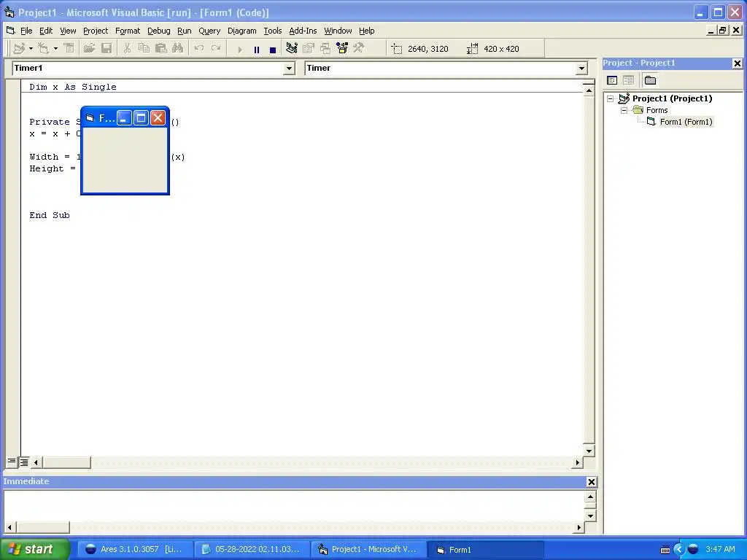This screenshot has height=560, width=747.
Task: Click inside the Immediate window input area
Action: 294,506
